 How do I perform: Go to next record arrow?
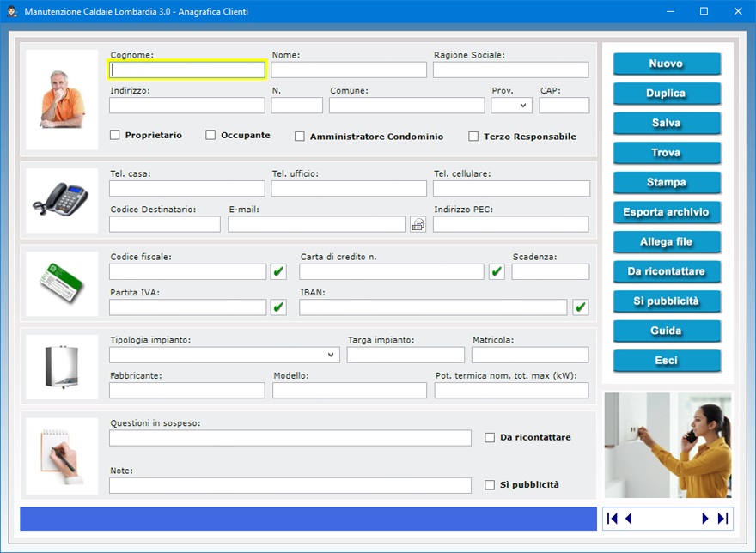705,519
